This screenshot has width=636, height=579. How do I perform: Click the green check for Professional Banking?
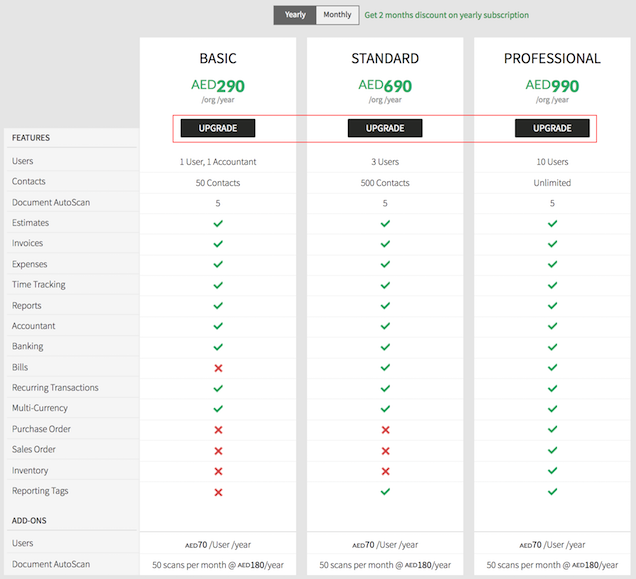(x=552, y=347)
